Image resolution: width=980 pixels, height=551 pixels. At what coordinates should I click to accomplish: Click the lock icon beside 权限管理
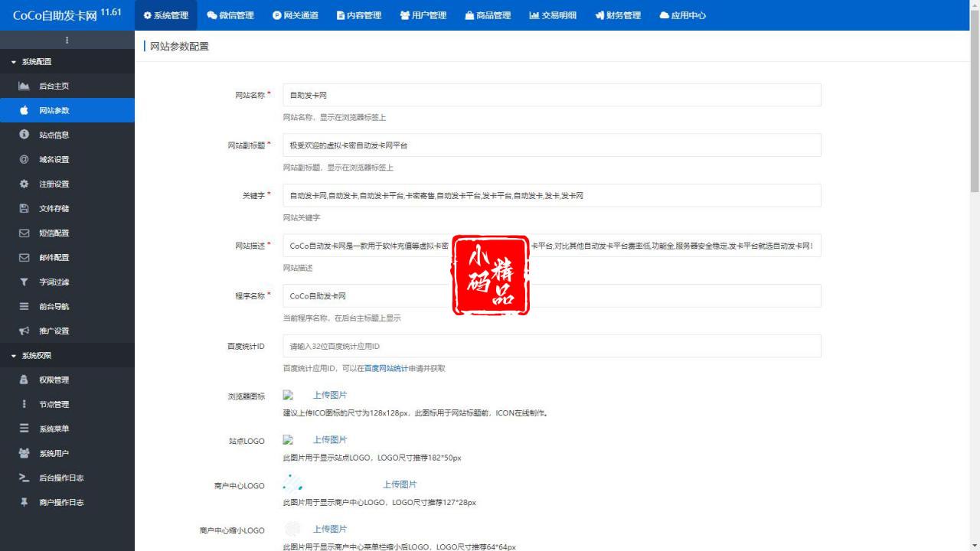click(24, 380)
